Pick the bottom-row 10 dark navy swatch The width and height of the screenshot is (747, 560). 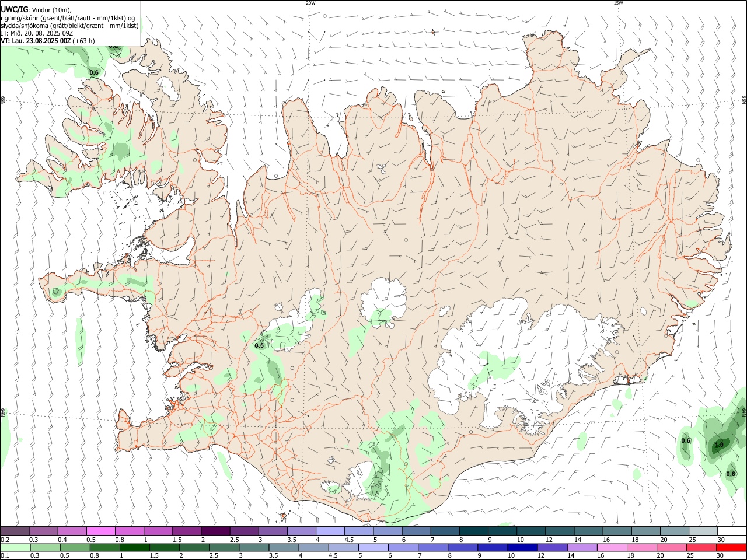(522, 547)
